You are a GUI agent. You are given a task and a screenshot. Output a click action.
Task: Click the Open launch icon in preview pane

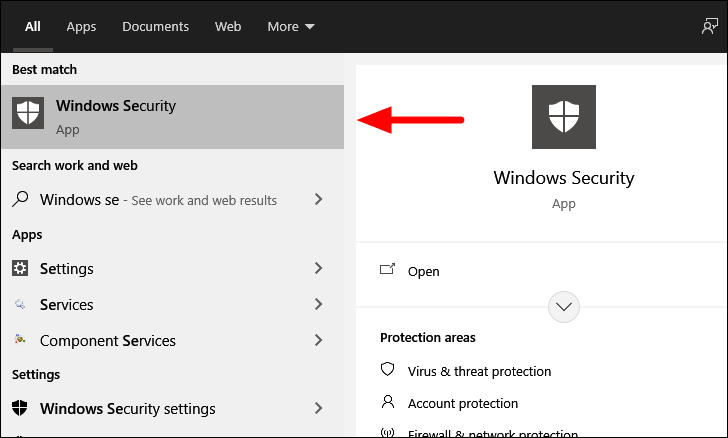coord(387,269)
